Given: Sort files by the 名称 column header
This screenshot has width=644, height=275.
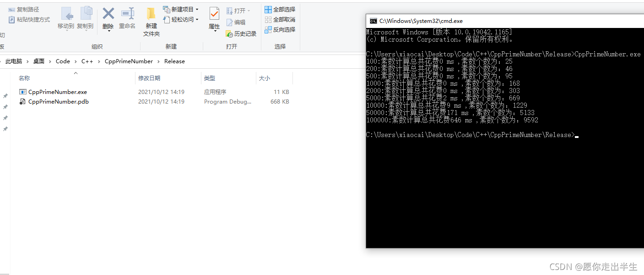Looking at the screenshot, I should [x=76, y=78].
